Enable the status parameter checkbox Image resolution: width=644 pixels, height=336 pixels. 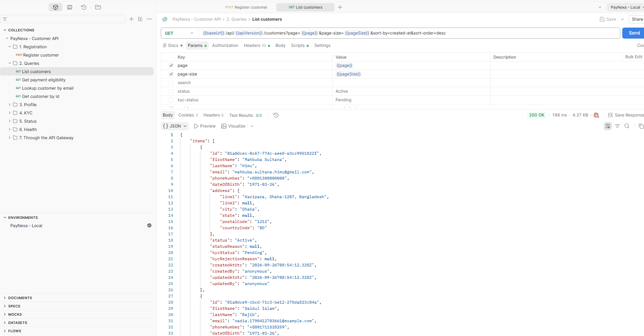(171, 91)
